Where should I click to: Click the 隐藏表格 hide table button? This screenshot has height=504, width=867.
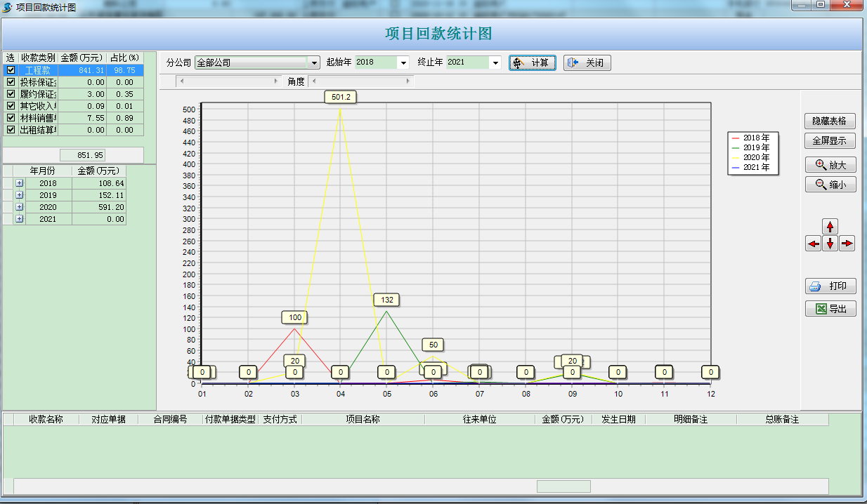click(830, 121)
